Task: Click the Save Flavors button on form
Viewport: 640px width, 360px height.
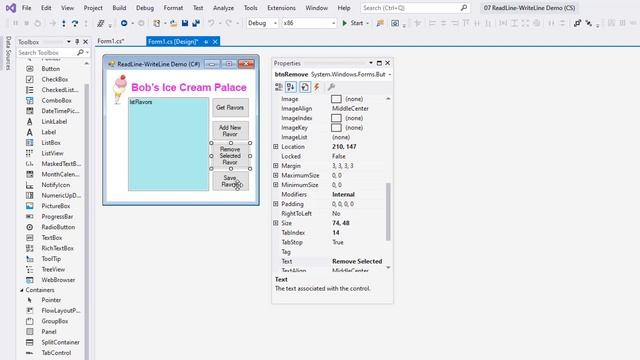Action: [x=230, y=181]
